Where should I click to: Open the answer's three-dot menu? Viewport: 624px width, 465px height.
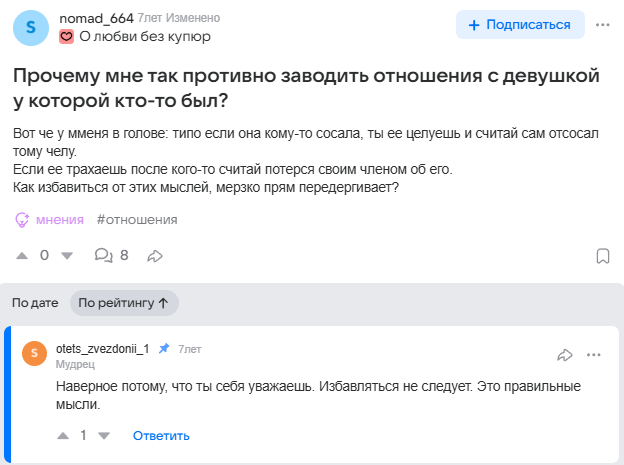click(593, 355)
